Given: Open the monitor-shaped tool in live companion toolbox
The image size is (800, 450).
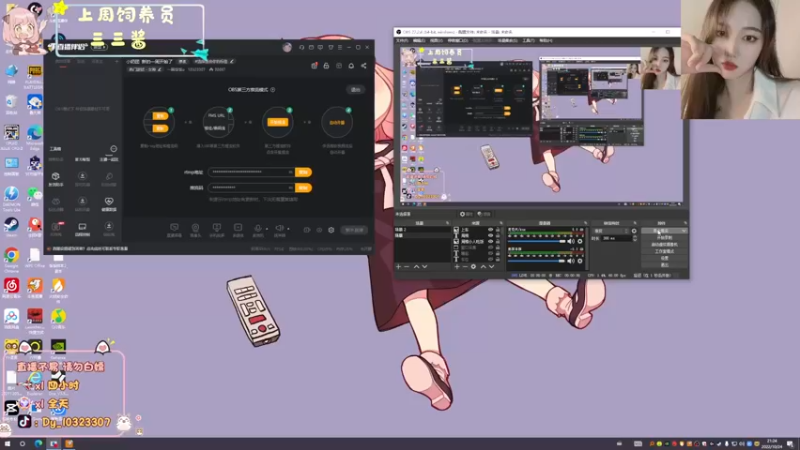Looking at the screenshot, I should click(x=82, y=227).
